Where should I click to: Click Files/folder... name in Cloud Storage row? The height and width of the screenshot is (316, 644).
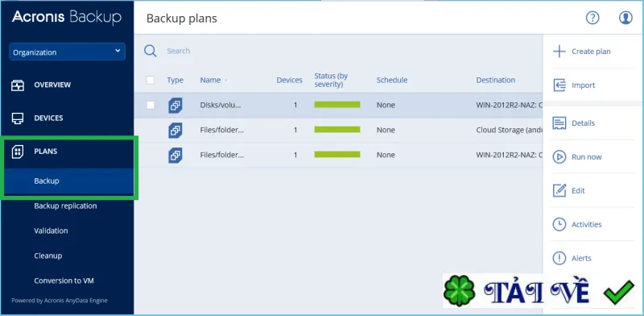pyautogui.click(x=222, y=130)
